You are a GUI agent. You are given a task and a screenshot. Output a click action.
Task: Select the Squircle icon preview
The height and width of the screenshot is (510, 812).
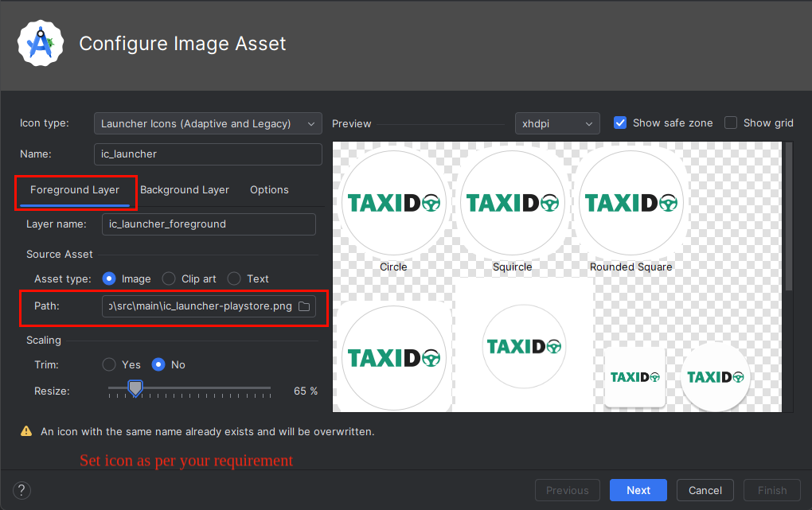[x=512, y=203]
